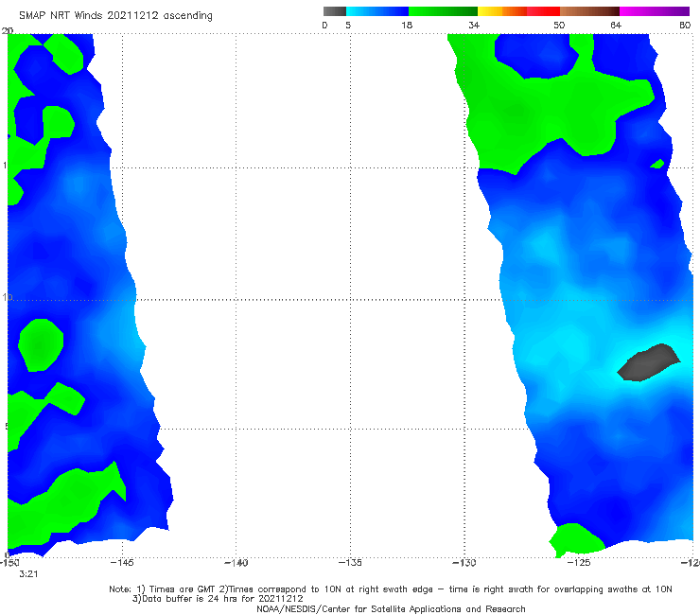Click the NOAA/NESDIS Center for Satellite Applications credit
This screenshot has width=700, height=615.
pos(391,609)
